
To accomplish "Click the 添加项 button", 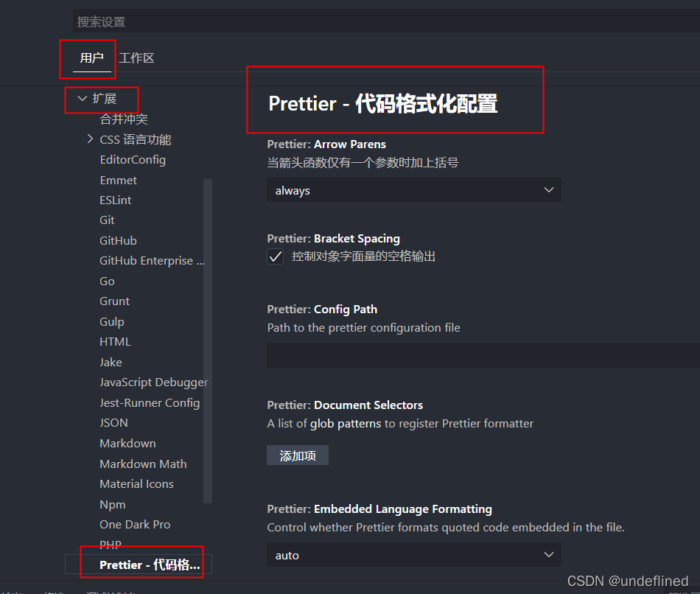I will tap(298, 455).
